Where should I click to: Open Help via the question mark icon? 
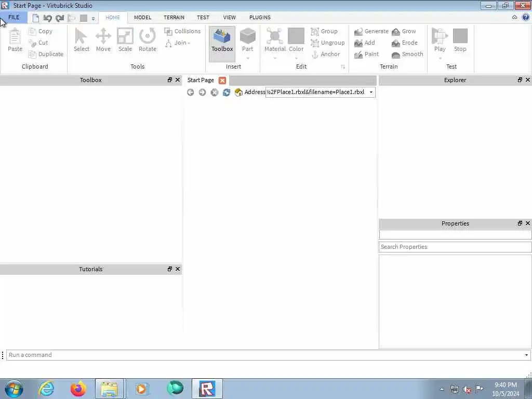pyautogui.click(x=526, y=17)
